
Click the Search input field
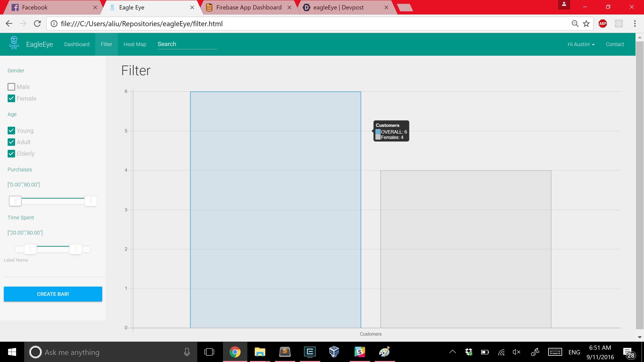[187, 44]
